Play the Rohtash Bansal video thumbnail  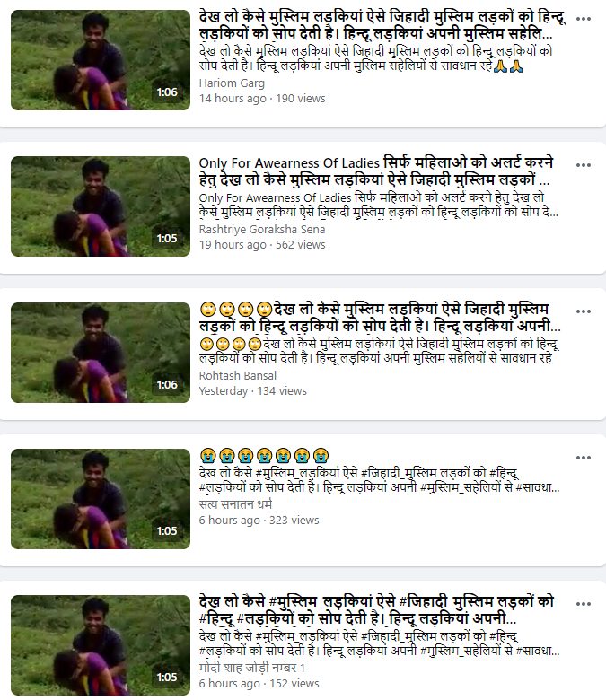pyautogui.click(x=101, y=353)
